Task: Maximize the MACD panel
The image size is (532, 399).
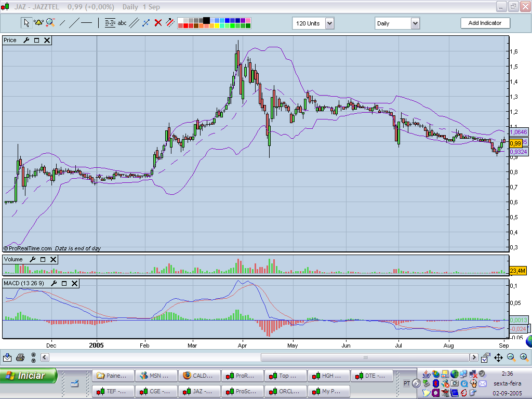Action: (x=64, y=283)
